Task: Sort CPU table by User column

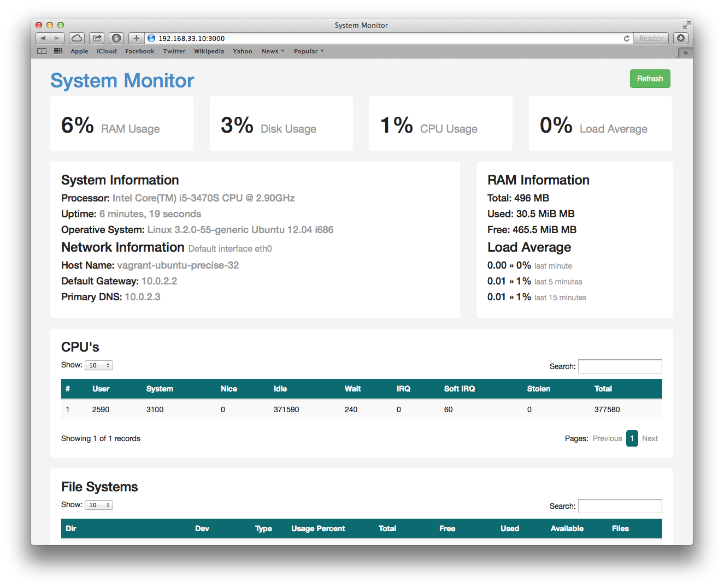Action: point(101,389)
